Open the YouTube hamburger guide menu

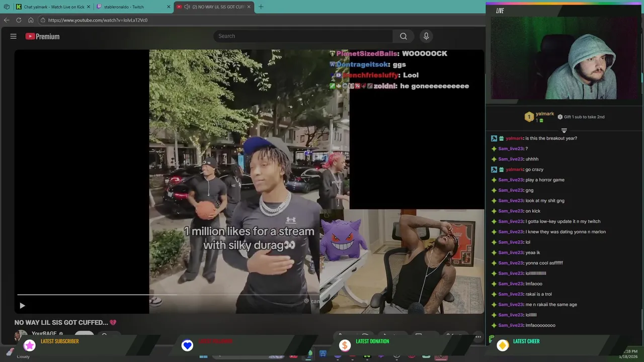pos(14,36)
